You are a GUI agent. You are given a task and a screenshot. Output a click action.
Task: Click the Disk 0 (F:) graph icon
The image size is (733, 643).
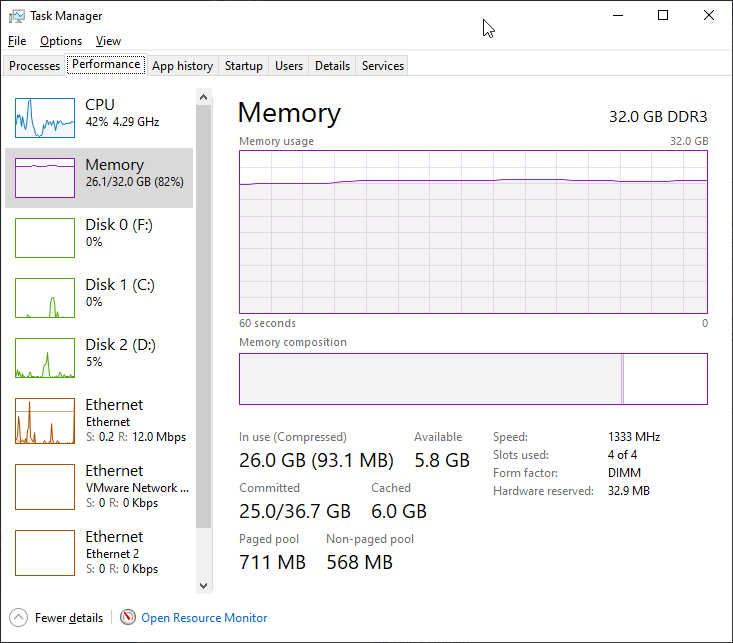click(x=45, y=238)
